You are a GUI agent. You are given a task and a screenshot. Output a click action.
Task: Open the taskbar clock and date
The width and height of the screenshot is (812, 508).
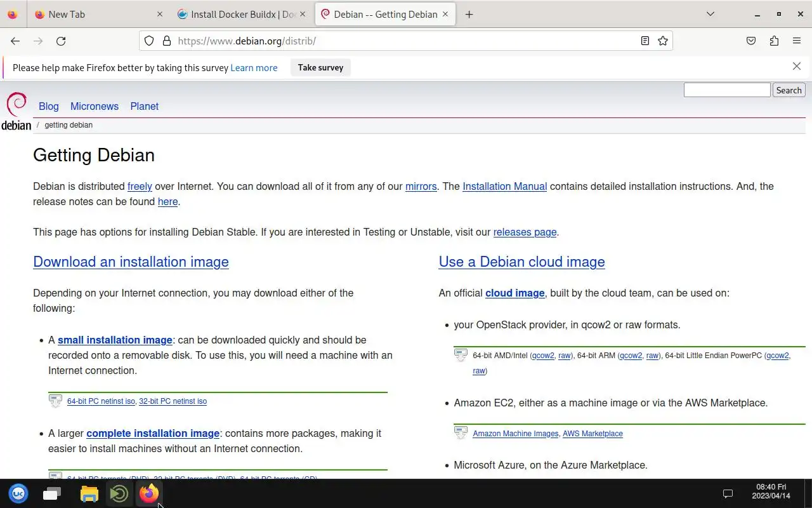[771, 491]
